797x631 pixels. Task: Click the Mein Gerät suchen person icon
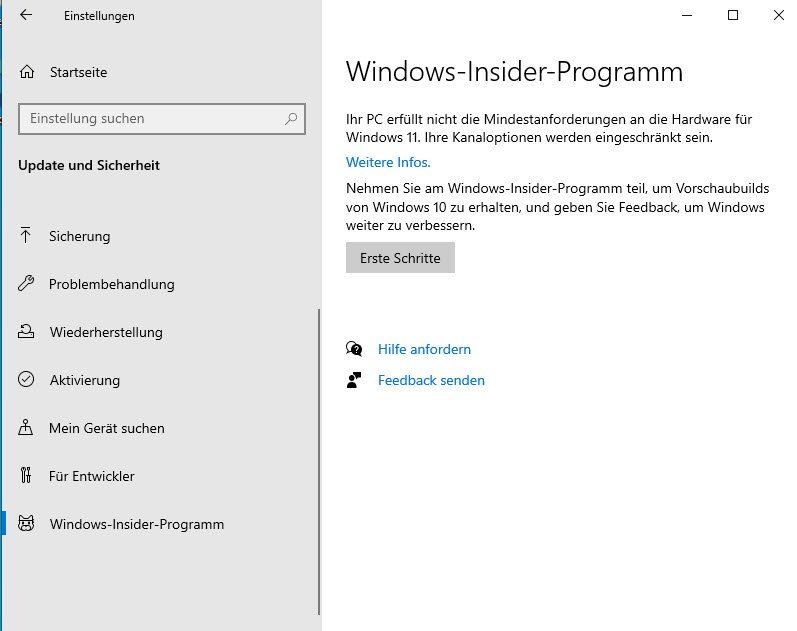(x=27, y=428)
